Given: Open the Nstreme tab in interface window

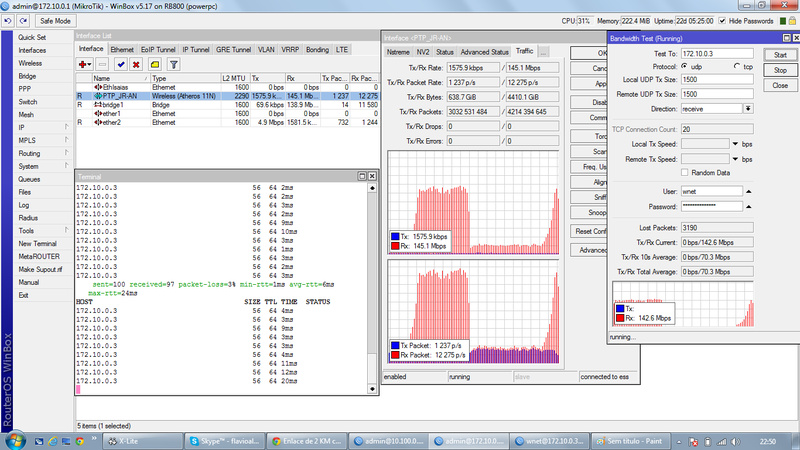Looking at the screenshot, I should [398, 52].
